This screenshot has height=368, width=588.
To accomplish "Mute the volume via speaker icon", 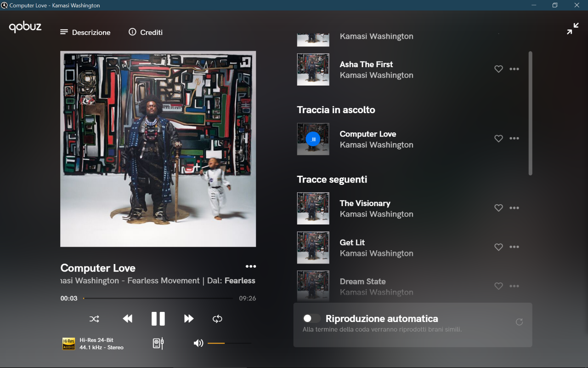I will [x=198, y=343].
